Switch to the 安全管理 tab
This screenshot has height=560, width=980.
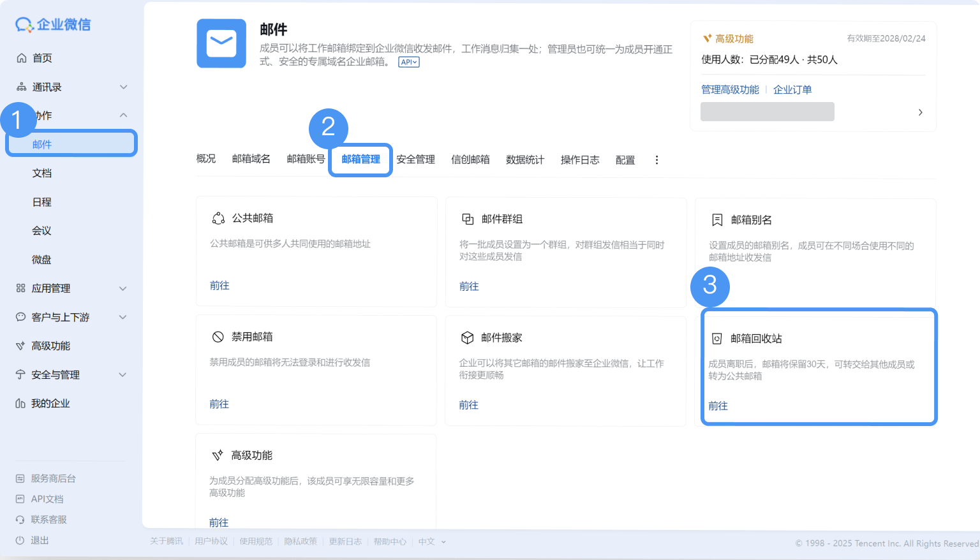416,159
